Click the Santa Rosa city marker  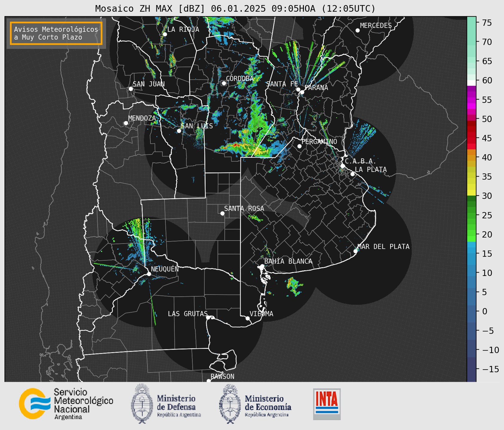pyautogui.click(x=222, y=214)
